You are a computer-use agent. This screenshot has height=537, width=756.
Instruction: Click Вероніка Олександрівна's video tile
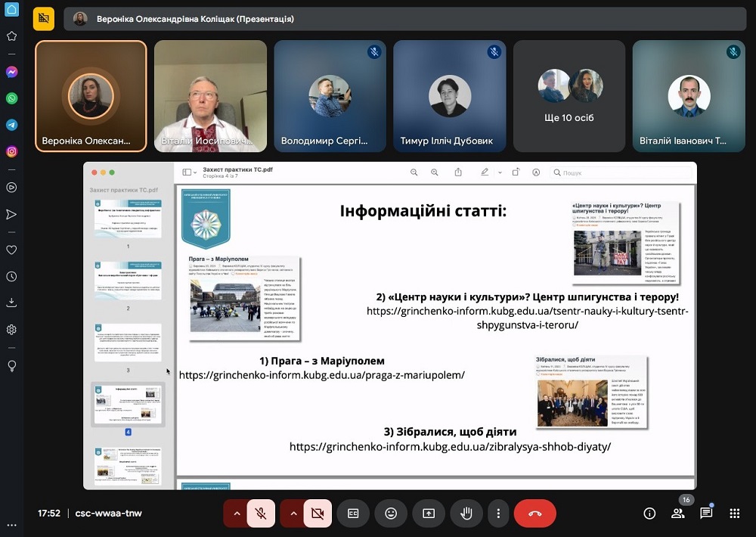click(91, 96)
